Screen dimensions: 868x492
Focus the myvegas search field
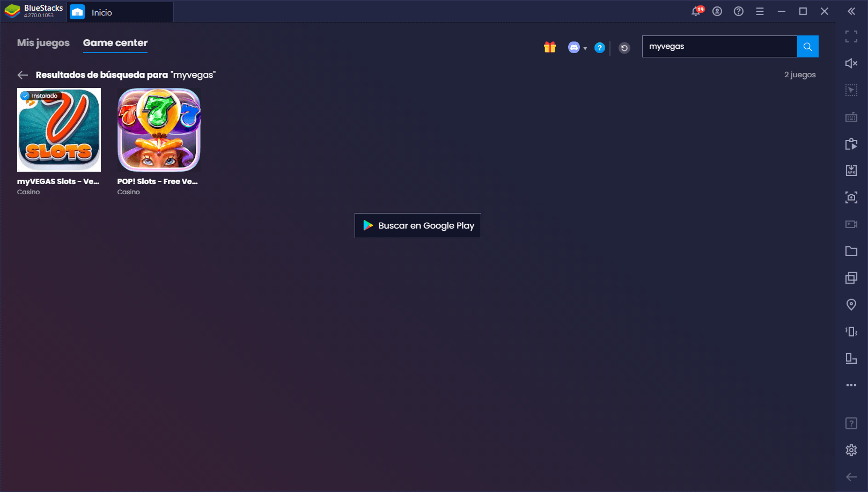point(719,47)
